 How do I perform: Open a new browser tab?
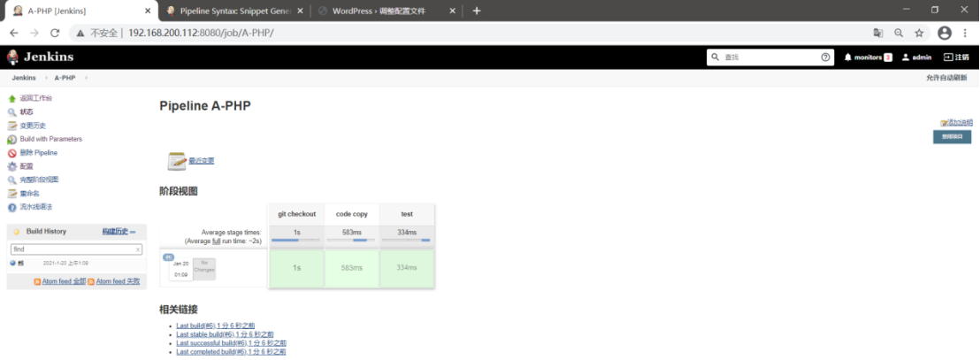(x=476, y=11)
